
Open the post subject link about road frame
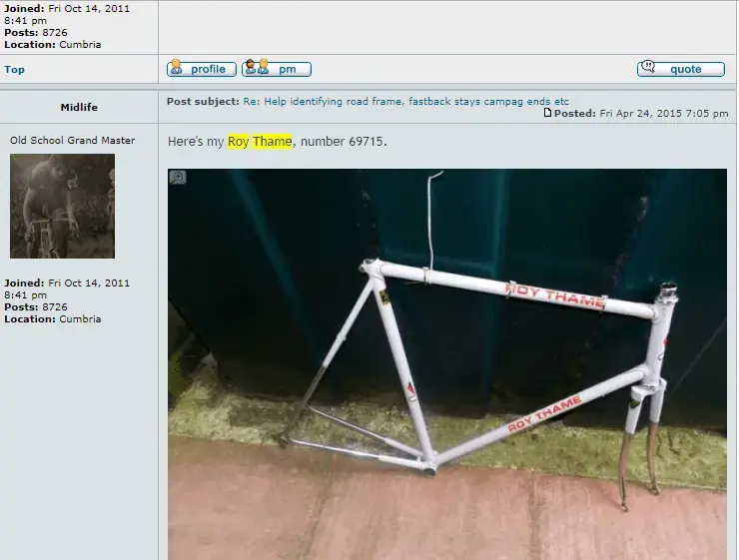tap(405, 101)
